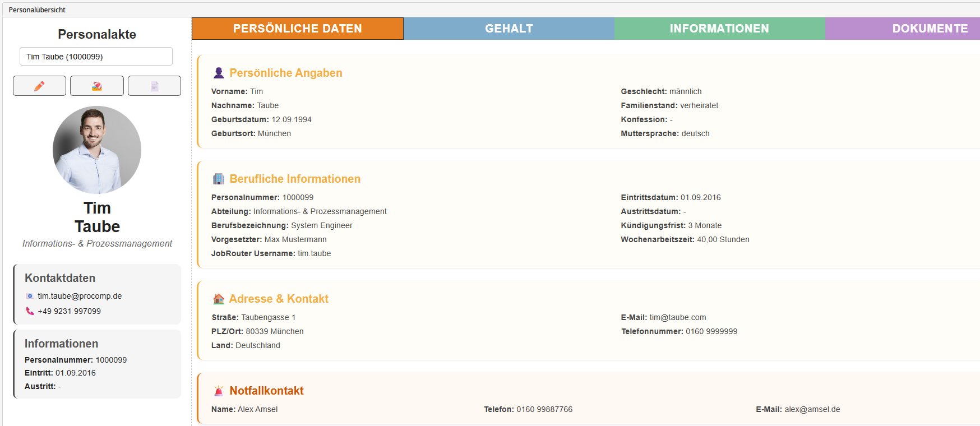Click the document page icon button
Screen dimensions: 980x426
154,86
